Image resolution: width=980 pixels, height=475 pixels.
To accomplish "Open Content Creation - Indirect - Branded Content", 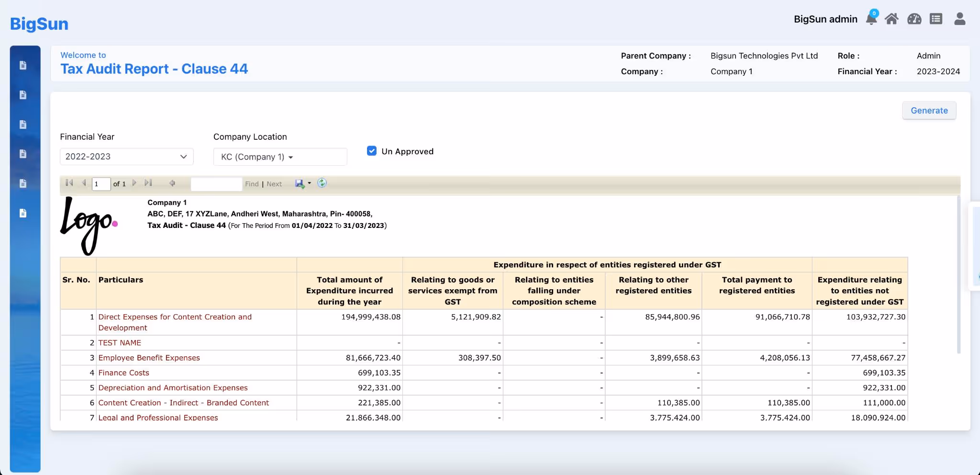I will click(184, 403).
